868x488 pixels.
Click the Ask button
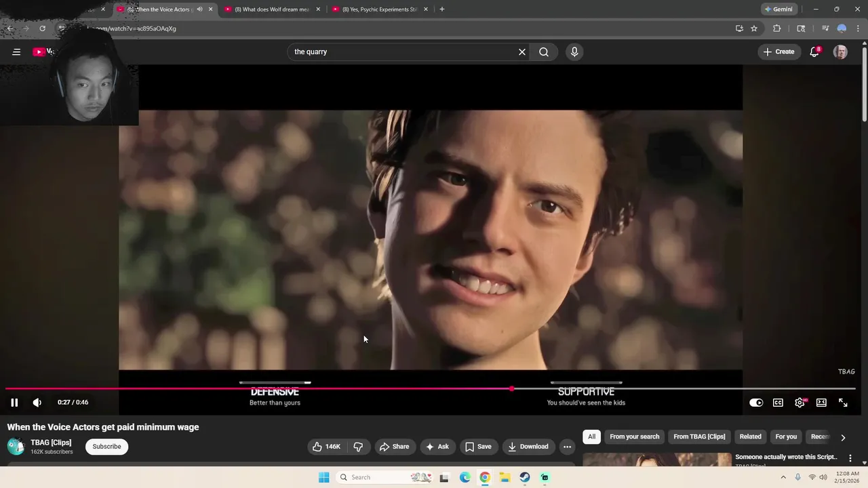click(437, 447)
